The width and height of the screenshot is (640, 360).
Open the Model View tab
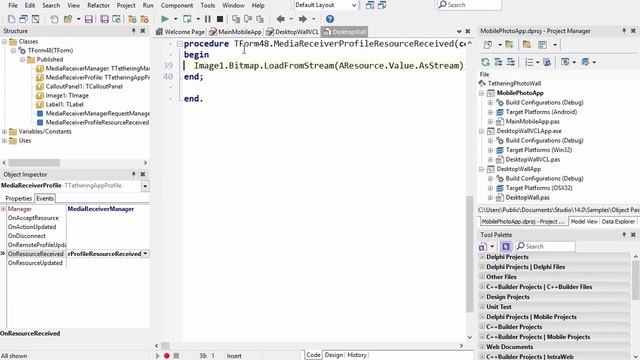584,222
